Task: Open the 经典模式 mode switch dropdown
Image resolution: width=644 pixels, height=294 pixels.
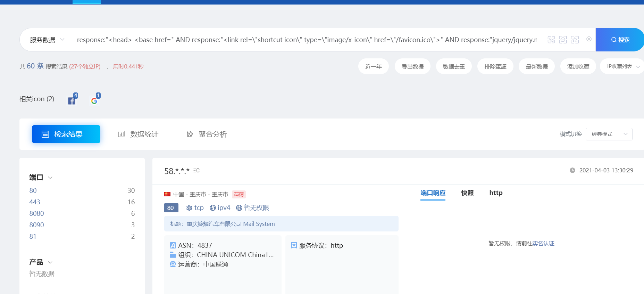Action: click(x=609, y=134)
